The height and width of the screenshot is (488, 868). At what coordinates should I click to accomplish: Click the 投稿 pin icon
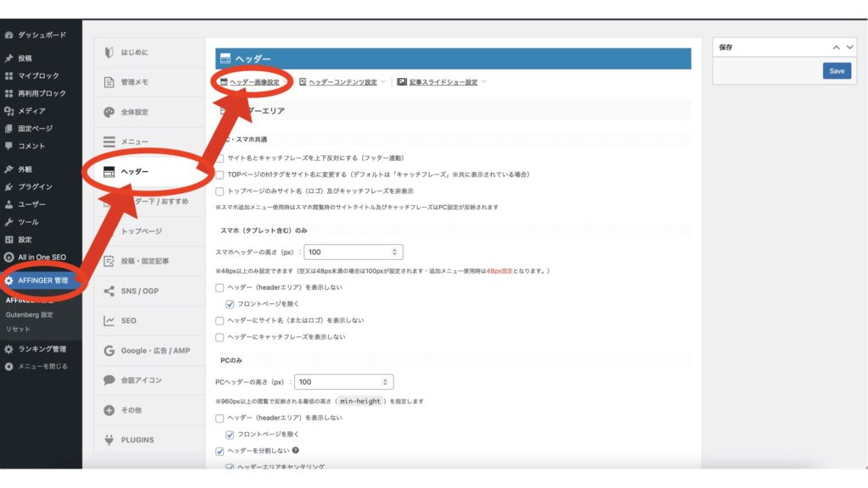coord(8,58)
